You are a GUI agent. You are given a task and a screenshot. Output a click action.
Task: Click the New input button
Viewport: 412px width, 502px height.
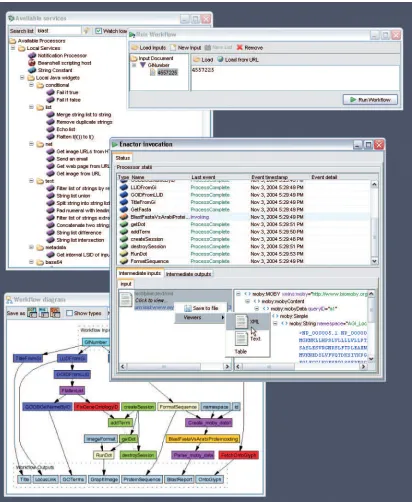(186, 48)
